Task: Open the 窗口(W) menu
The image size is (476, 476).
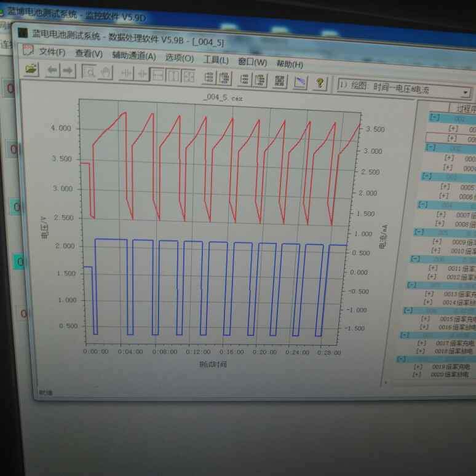Action: (252, 62)
